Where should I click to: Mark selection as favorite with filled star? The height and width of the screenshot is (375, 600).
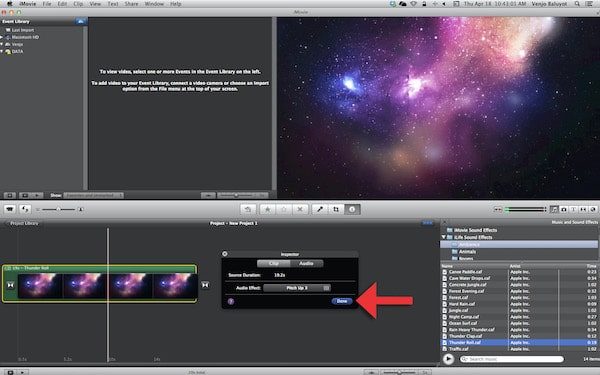(267, 209)
